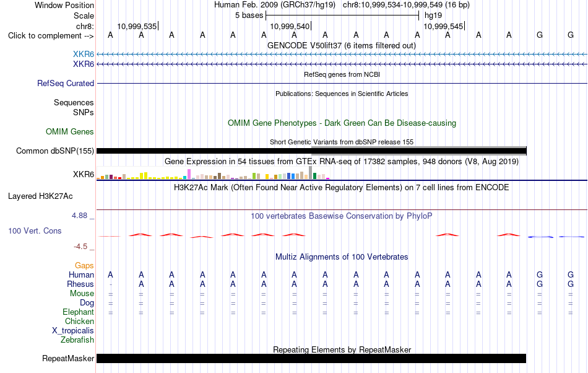The image size is (588, 373).
Task: Click the tall violet bar in GTEx chart
Action: coord(189,174)
